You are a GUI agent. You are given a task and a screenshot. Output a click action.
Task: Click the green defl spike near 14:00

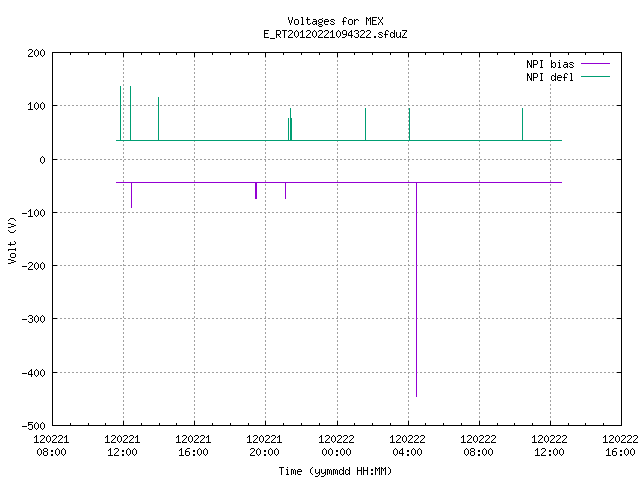[x=158, y=119]
